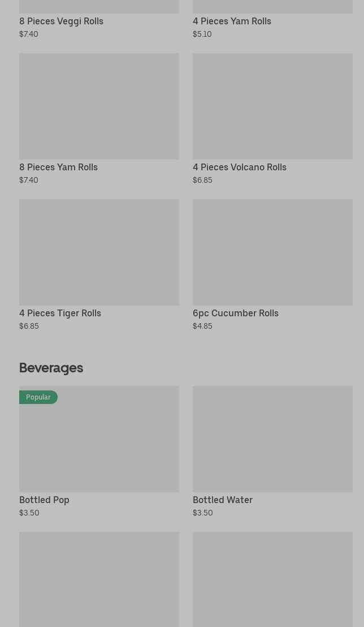This screenshot has width=364, height=627.
Task: Select the 4 Pieces Yam Rolls title
Action: (x=232, y=21)
